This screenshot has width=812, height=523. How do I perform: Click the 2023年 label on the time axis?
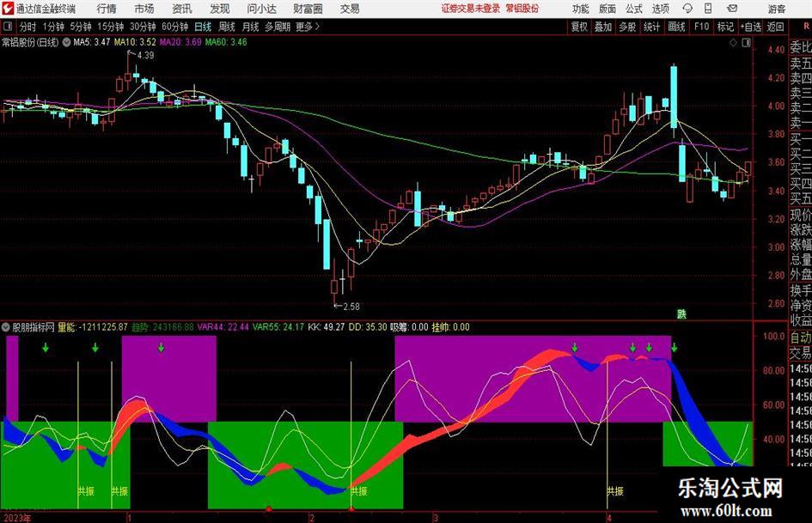(x=16, y=518)
